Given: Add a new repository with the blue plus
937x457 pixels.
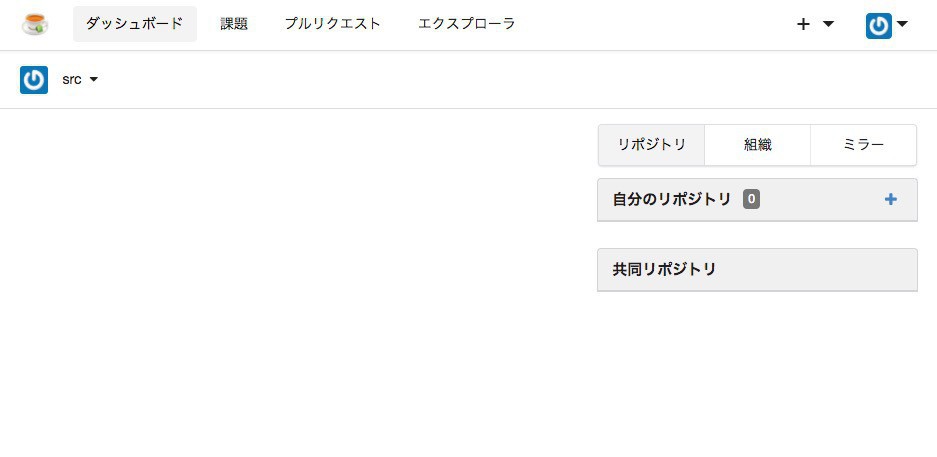Looking at the screenshot, I should (891, 200).
